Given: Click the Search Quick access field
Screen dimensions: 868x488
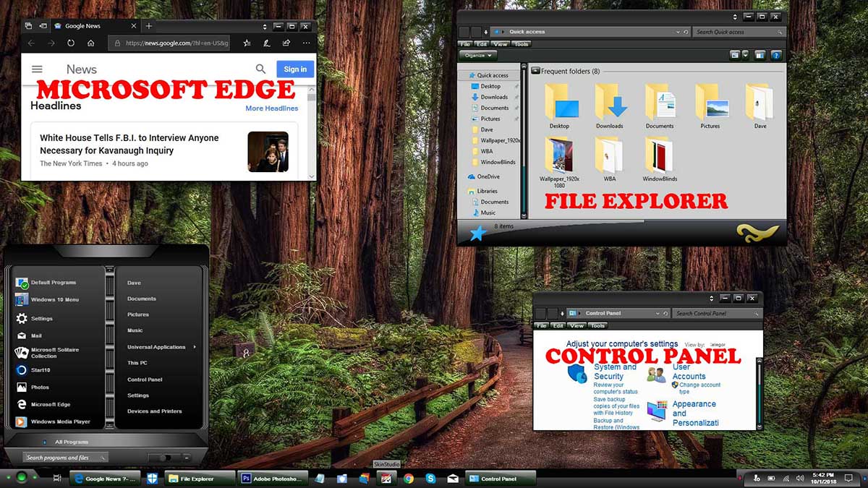Looking at the screenshot, I should [739, 32].
